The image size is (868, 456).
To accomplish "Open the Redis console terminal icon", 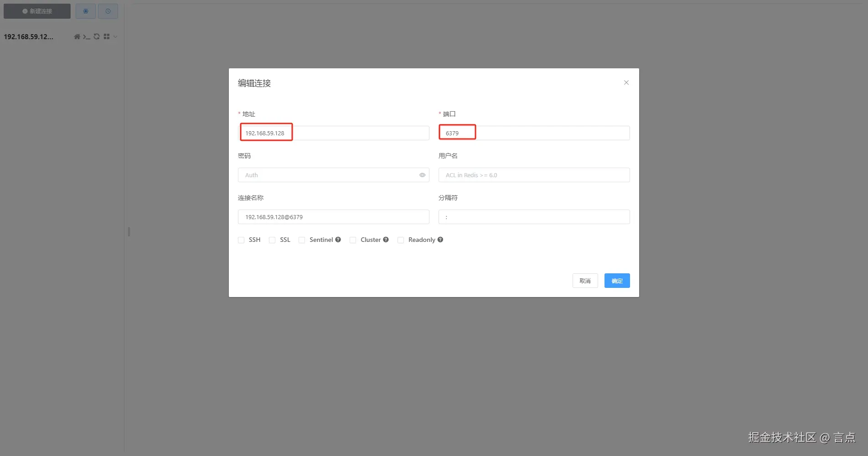I will coord(86,36).
